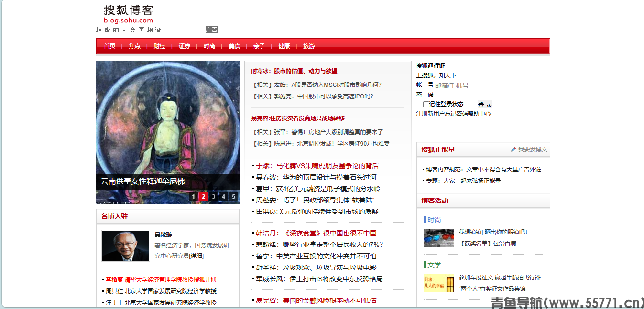Click the [详细] link for 吴敬琏

tap(196, 256)
